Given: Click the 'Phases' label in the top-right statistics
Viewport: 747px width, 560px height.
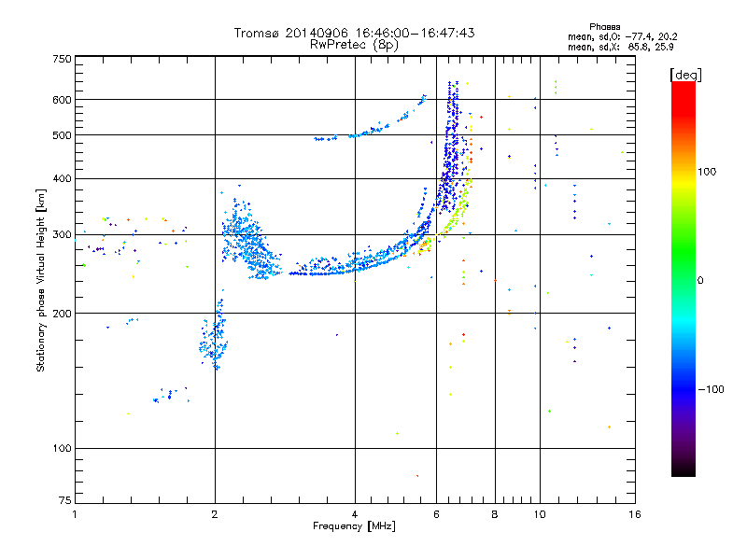Looking at the screenshot, I should pos(604,27).
